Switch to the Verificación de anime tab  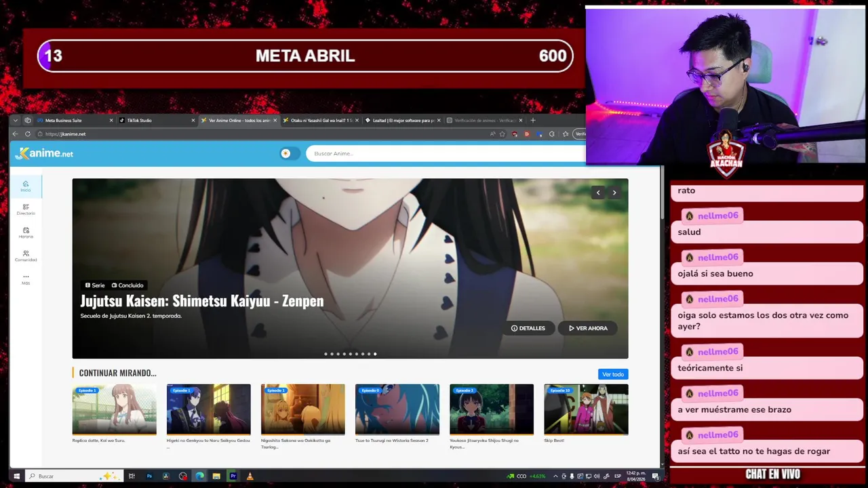pyautogui.click(x=484, y=121)
